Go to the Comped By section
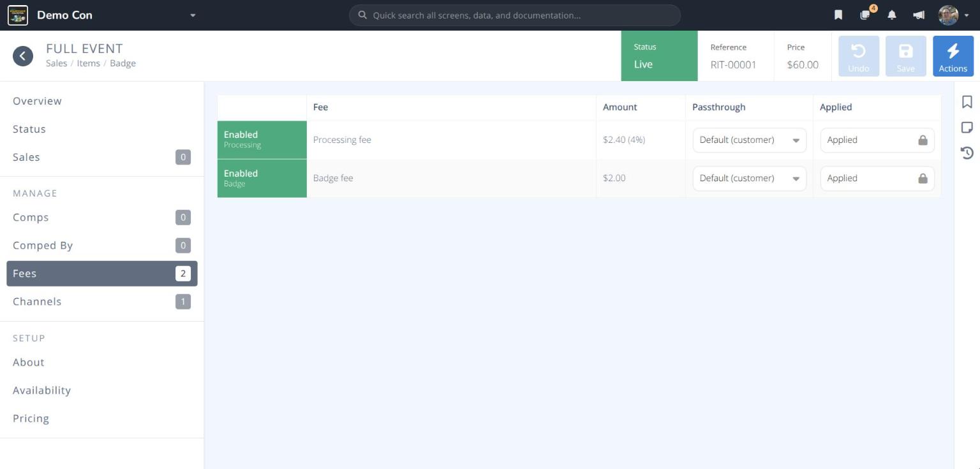 (102, 245)
